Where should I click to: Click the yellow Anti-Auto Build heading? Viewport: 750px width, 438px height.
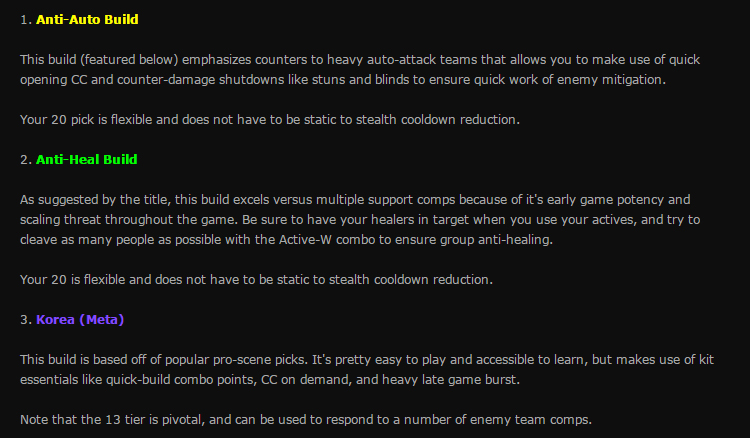tap(87, 20)
